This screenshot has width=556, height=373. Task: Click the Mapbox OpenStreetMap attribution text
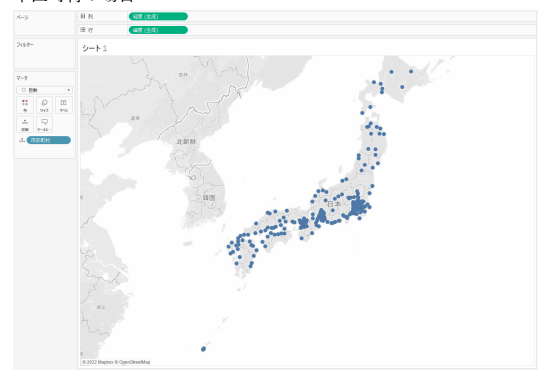coord(116,362)
